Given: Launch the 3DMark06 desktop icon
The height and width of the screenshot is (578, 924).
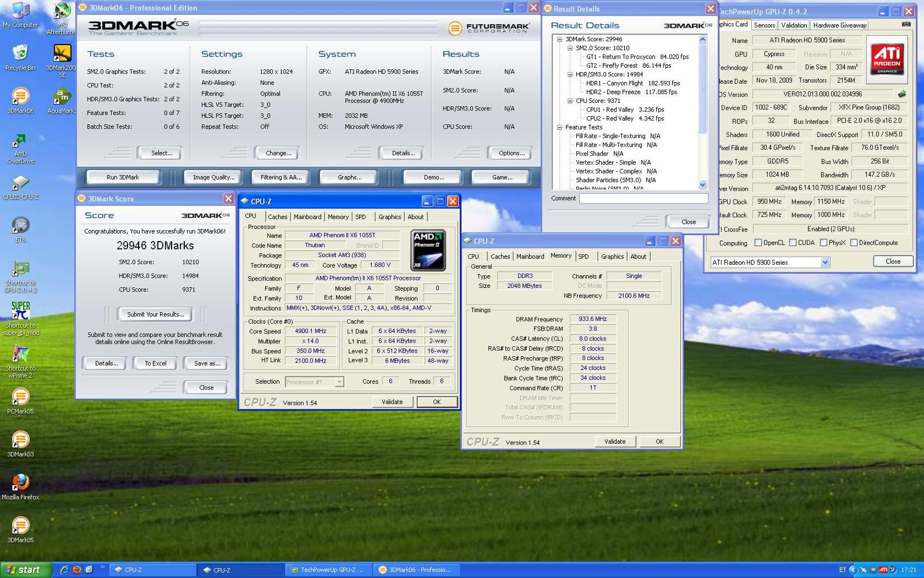Looking at the screenshot, I should pos(21,100).
